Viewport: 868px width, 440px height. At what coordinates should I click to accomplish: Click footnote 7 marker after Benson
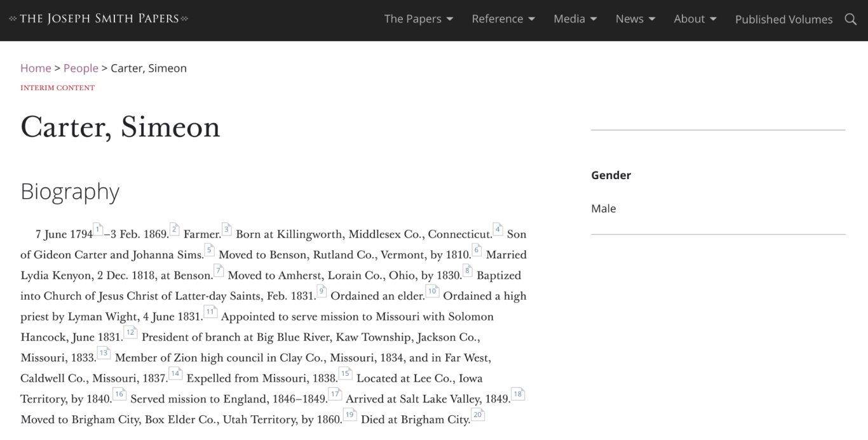tap(219, 270)
